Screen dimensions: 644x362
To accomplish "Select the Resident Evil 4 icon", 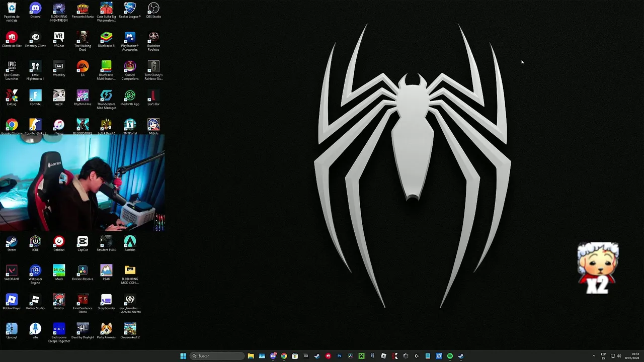I will click(106, 244).
